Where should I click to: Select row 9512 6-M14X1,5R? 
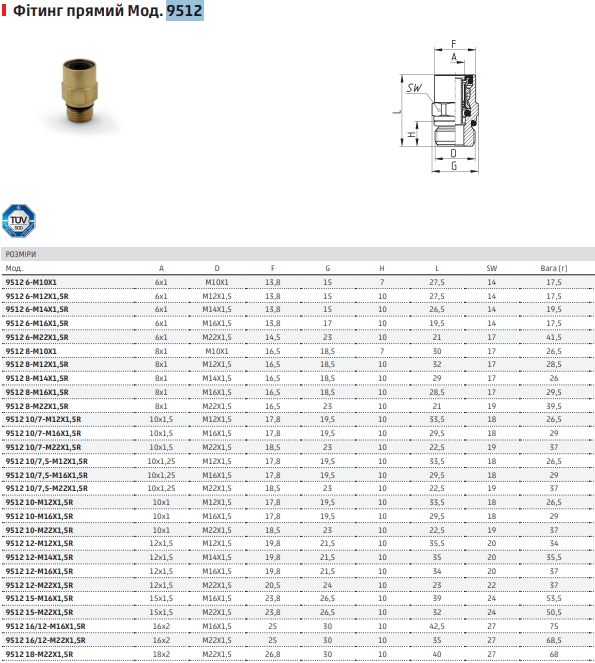[298, 310]
